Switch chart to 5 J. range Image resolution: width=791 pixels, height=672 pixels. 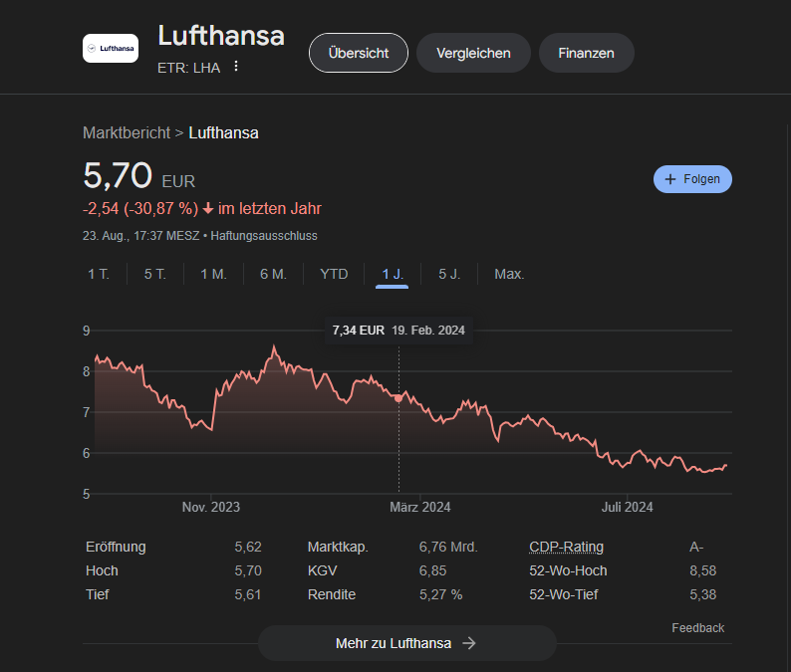449,274
